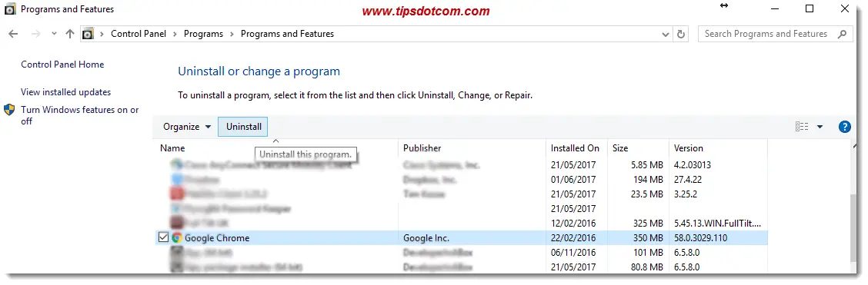Open recent locations dropdown arrow
The height and width of the screenshot is (285, 868).
54,34
